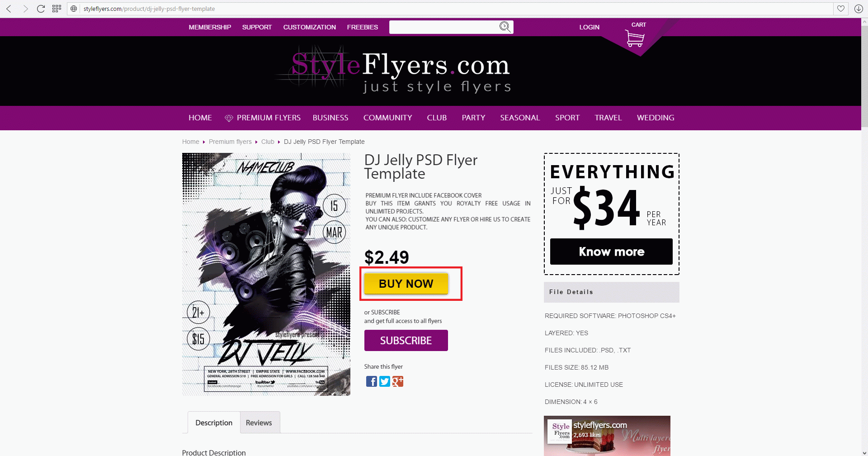Image resolution: width=868 pixels, height=456 pixels.
Task: Open browser apps grid icon
Action: tap(57, 9)
